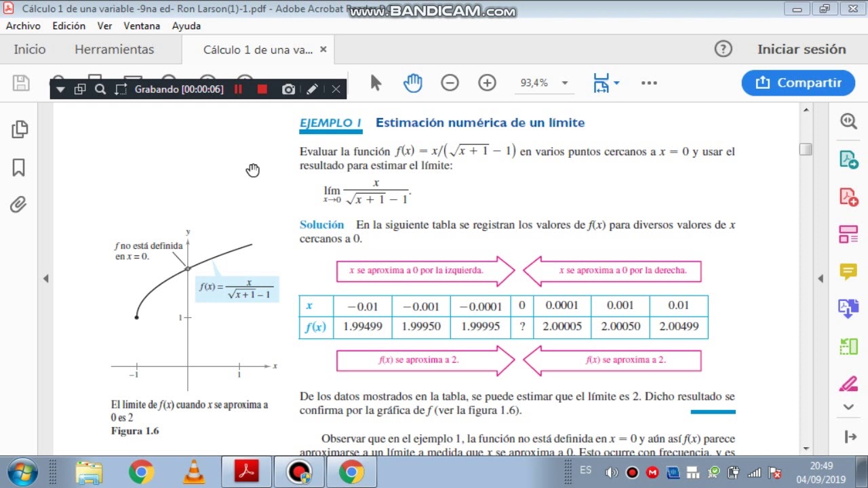
Task: Open the pink Fill & Sign tool
Action: (x=848, y=384)
